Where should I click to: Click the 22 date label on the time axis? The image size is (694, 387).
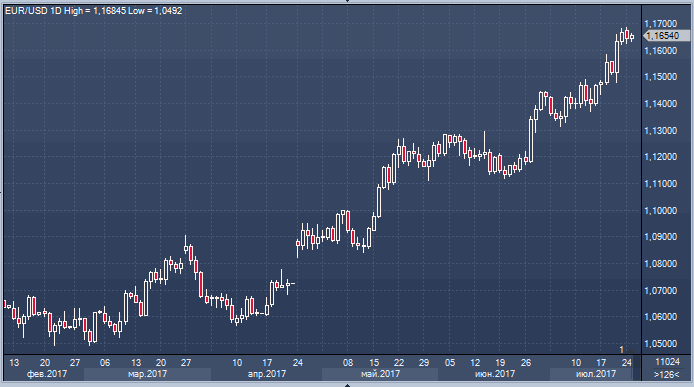399,363
